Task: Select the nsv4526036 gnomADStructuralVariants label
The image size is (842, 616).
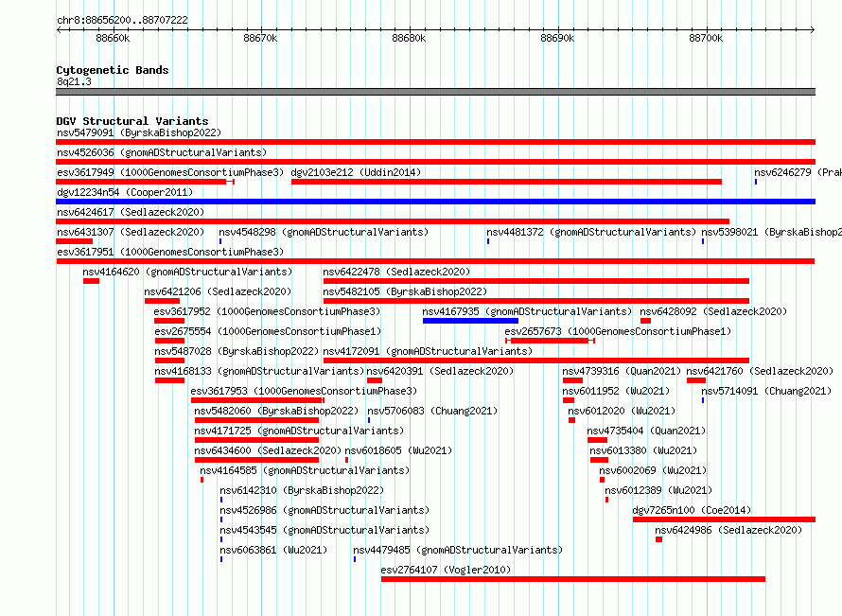Action: pyautogui.click(x=162, y=152)
